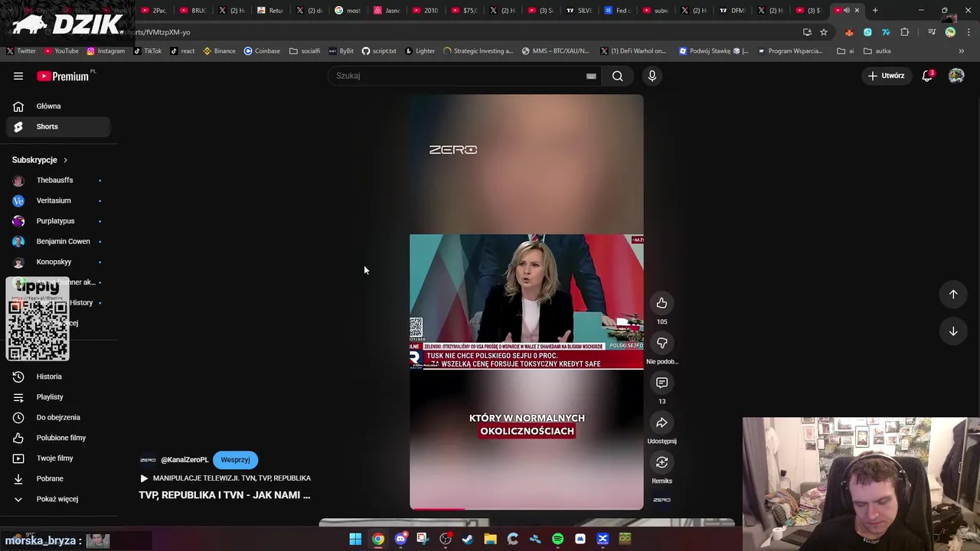Like the Short with the thumbs up
980x551 pixels.
[x=662, y=304]
